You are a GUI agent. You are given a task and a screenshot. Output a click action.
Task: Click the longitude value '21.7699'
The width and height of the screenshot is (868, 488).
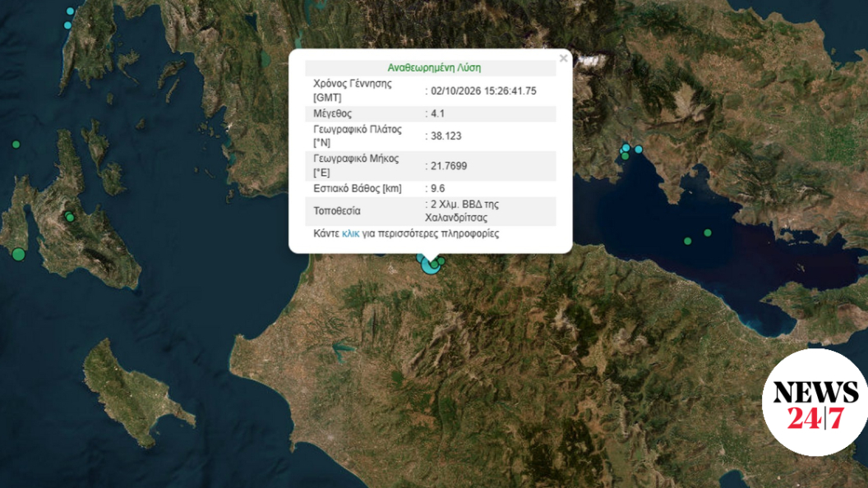[x=449, y=166]
